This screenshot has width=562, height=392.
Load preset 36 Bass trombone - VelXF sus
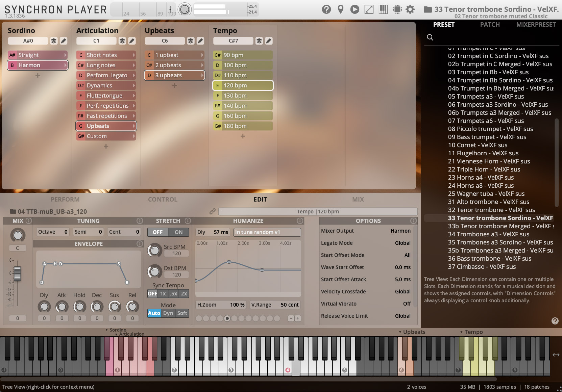tap(489, 259)
